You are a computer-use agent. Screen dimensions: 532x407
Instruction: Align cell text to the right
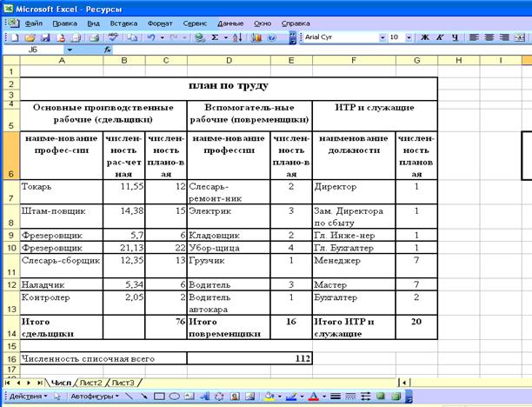[x=504, y=37]
